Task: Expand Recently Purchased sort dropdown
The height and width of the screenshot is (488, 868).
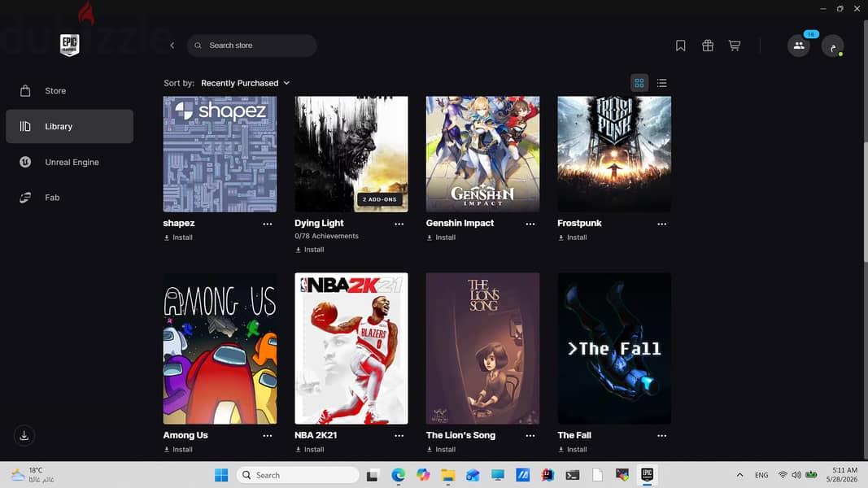Action: pyautogui.click(x=245, y=83)
